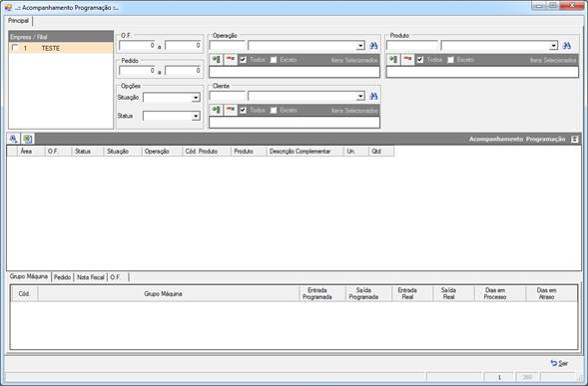Click the Operação selected items list box

point(294,72)
